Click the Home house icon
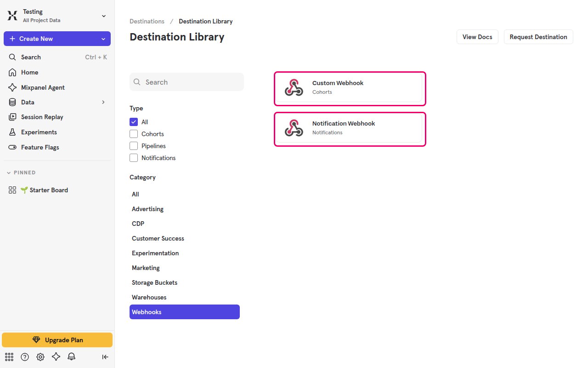The width and height of the screenshot is (588, 368). tap(12, 72)
